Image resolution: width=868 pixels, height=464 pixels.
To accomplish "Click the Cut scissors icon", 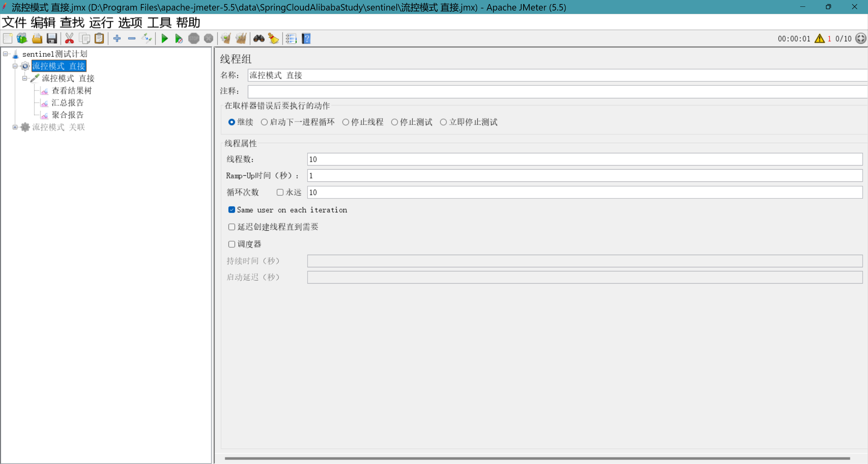I will click(69, 39).
